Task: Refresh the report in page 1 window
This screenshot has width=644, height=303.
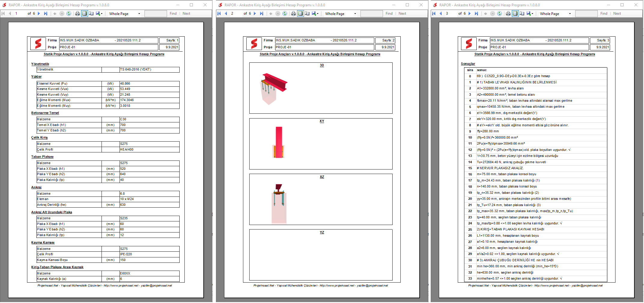Action: click(69, 13)
